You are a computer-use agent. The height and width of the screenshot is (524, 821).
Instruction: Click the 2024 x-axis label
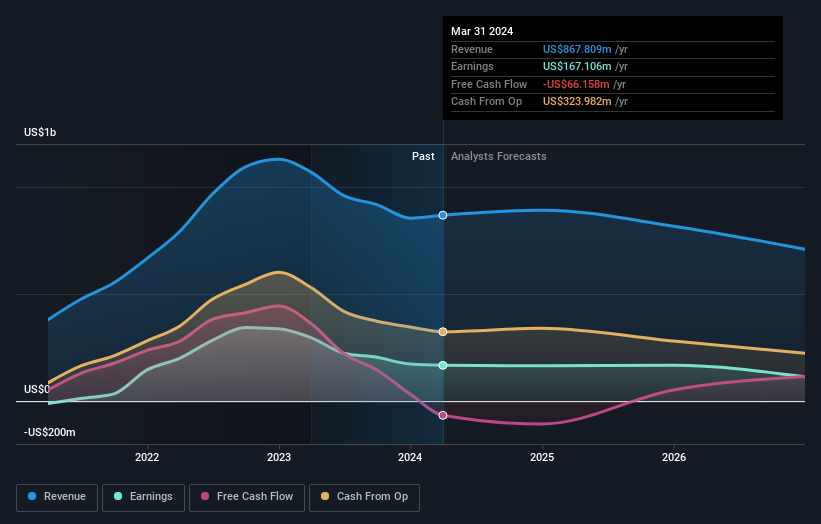410,457
